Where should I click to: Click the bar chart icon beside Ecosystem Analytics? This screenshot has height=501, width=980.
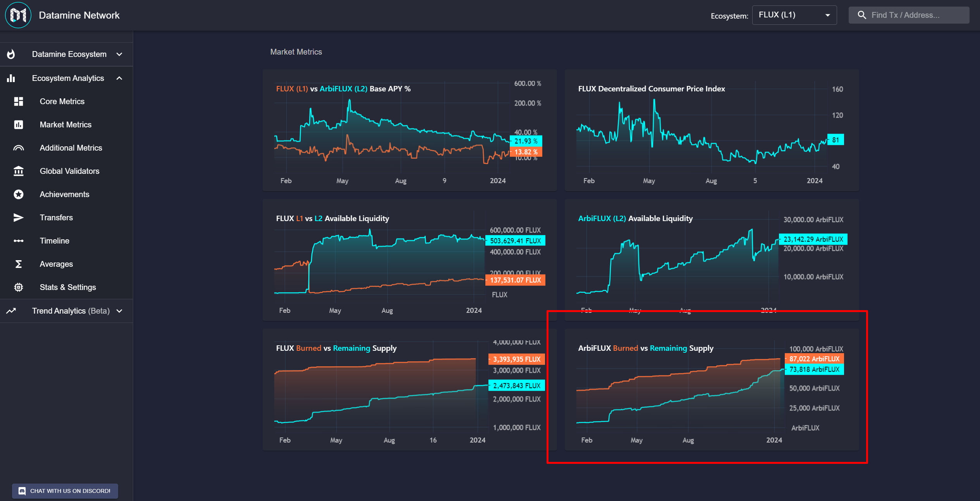coord(11,78)
